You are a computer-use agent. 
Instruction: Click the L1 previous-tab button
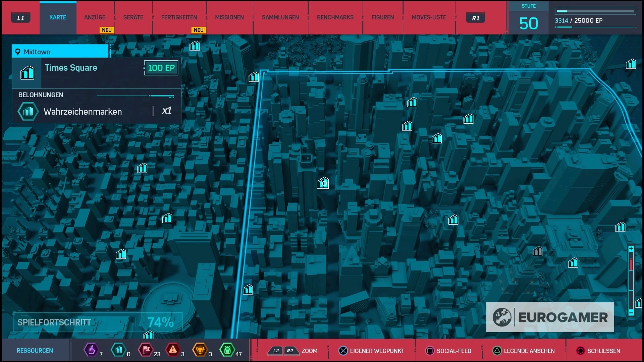pos(21,18)
